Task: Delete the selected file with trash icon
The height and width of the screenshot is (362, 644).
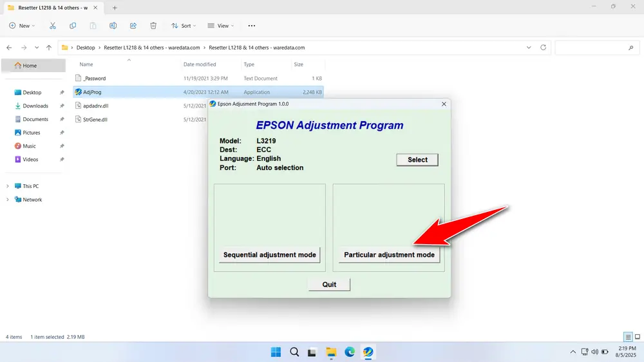Action: coord(153,26)
